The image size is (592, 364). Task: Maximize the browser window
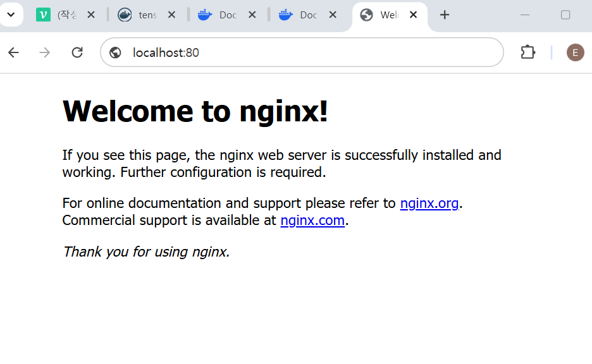[x=565, y=15]
